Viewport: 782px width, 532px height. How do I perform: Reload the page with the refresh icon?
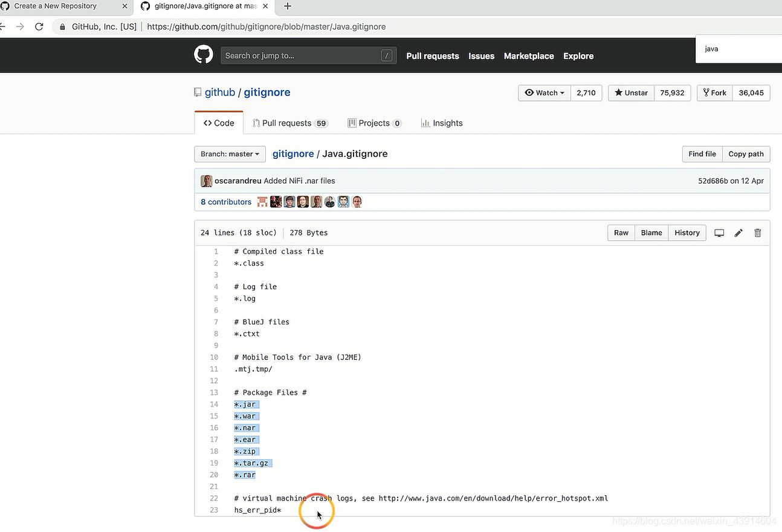click(39, 27)
